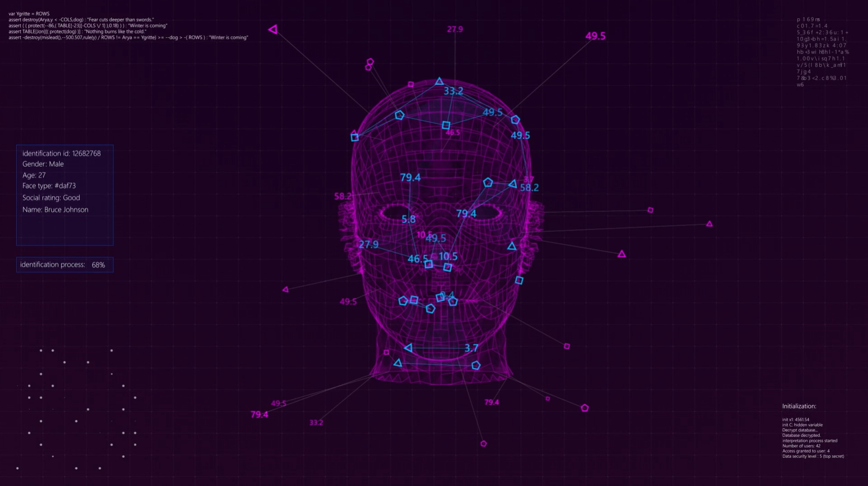
Task: Select the pentagon marker on the forehead
Action: point(399,115)
